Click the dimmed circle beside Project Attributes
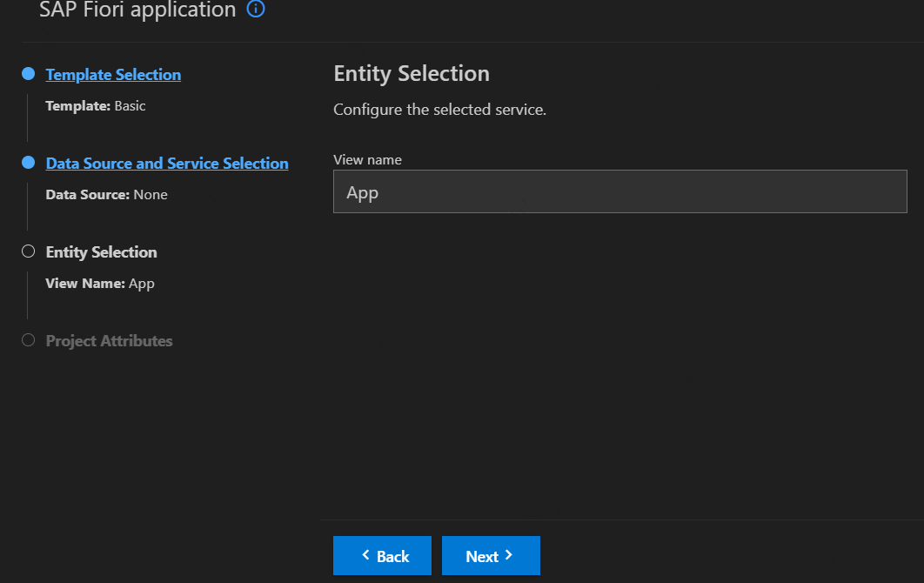 (29, 340)
